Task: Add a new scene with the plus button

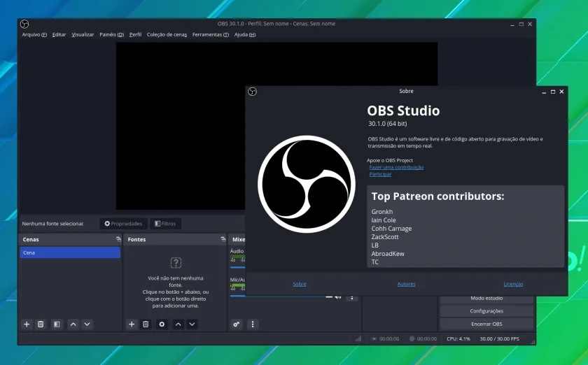Action: point(27,324)
